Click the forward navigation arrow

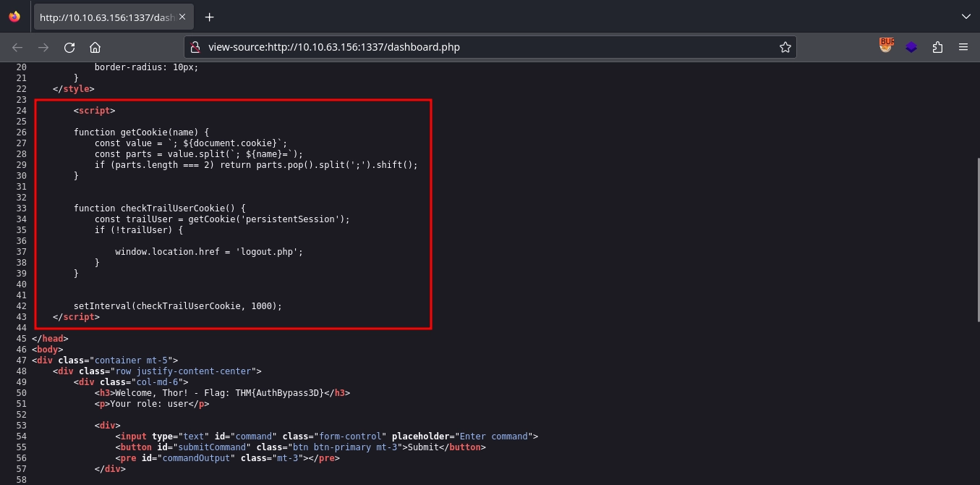tap(43, 48)
